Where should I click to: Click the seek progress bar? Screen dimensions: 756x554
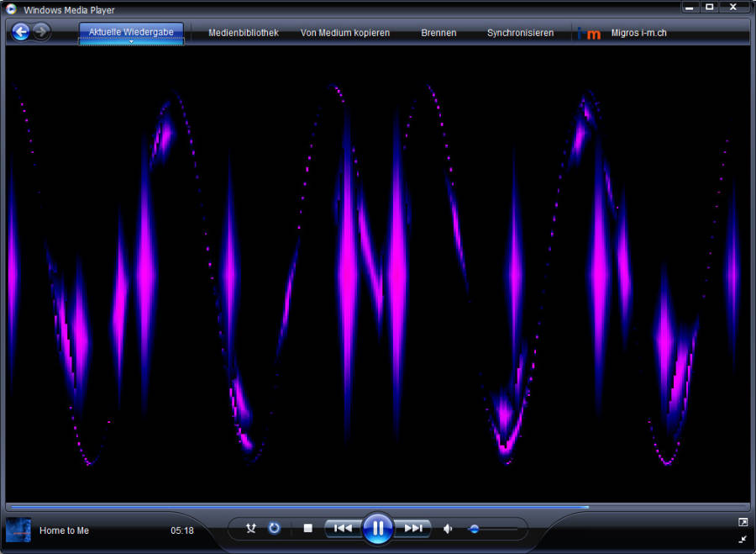[x=378, y=507]
